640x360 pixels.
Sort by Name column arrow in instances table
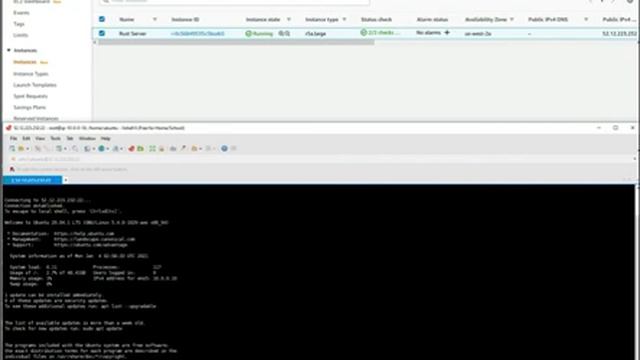tap(155, 19)
